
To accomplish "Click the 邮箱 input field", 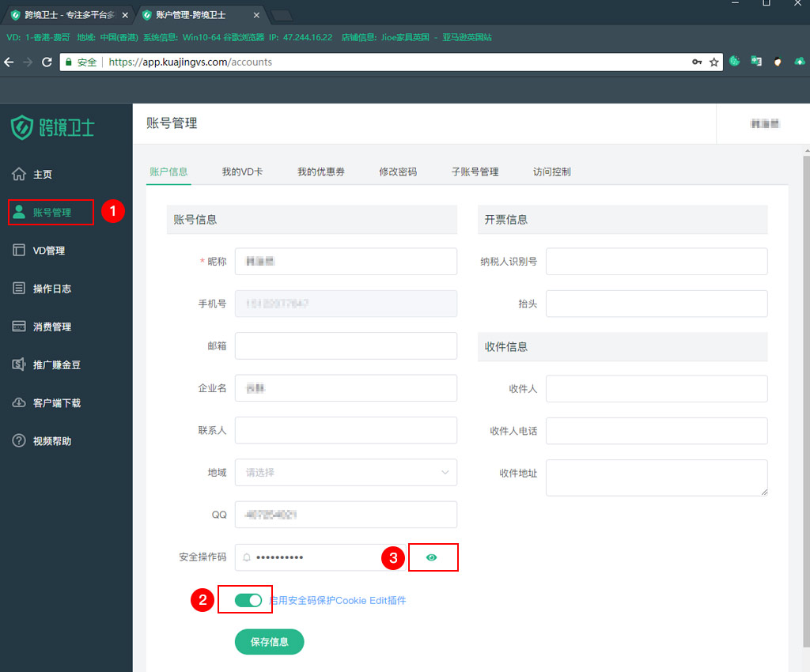I will click(346, 345).
